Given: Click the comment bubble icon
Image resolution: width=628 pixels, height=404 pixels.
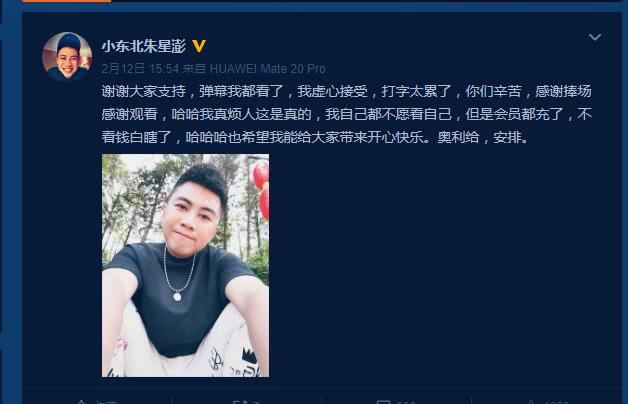Looking at the screenshot, I should (x=383, y=402).
